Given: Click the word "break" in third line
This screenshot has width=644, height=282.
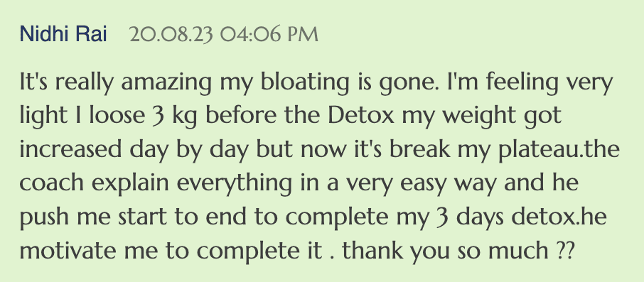Looking at the screenshot, I should click(x=423, y=150).
